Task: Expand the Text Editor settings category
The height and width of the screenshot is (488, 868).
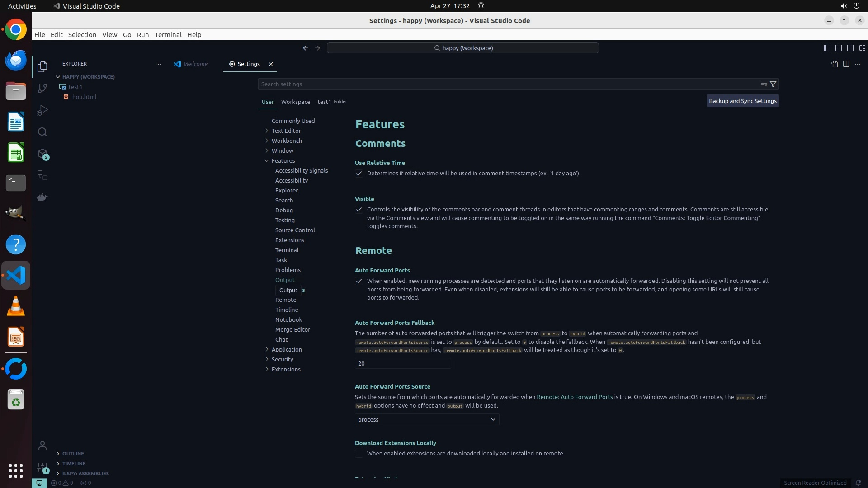Action: click(x=286, y=131)
